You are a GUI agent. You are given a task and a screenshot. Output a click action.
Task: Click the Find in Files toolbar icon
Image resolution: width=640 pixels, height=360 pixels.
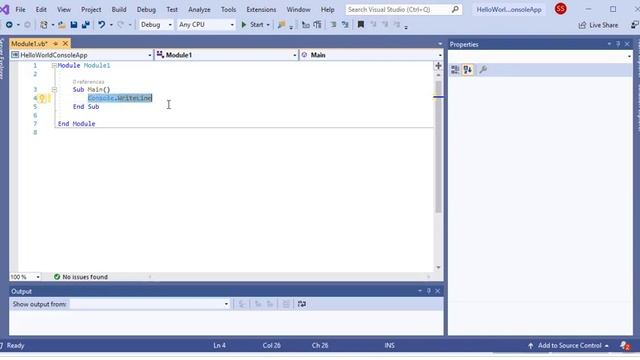(x=281, y=25)
